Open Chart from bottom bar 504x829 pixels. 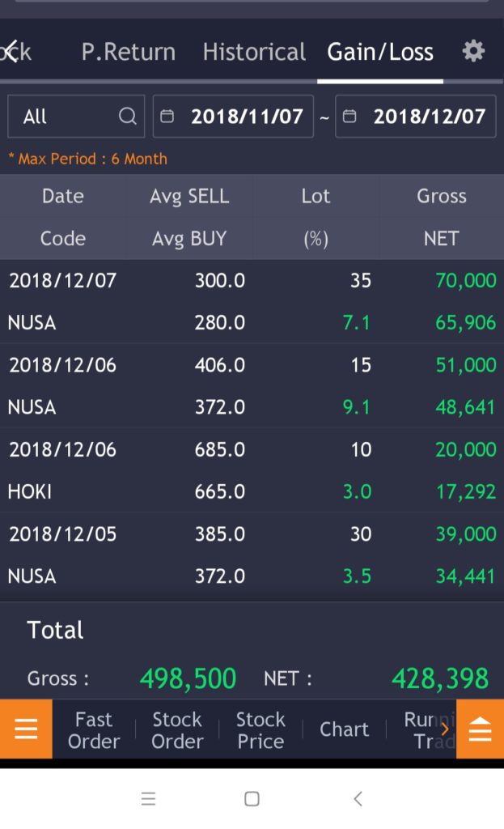click(x=344, y=729)
